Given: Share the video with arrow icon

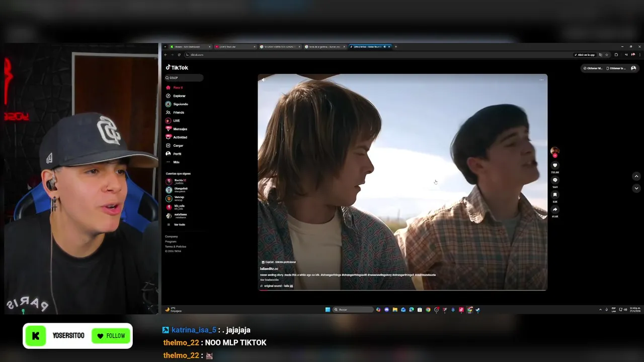Looking at the screenshot, I should click(555, 209).
